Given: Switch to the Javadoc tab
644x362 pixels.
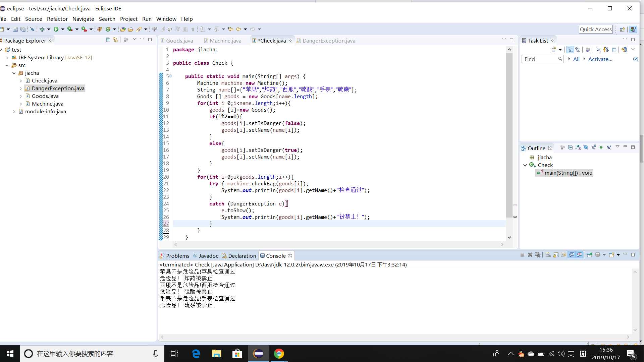Looking at the screenshot, I should (205, 256).
